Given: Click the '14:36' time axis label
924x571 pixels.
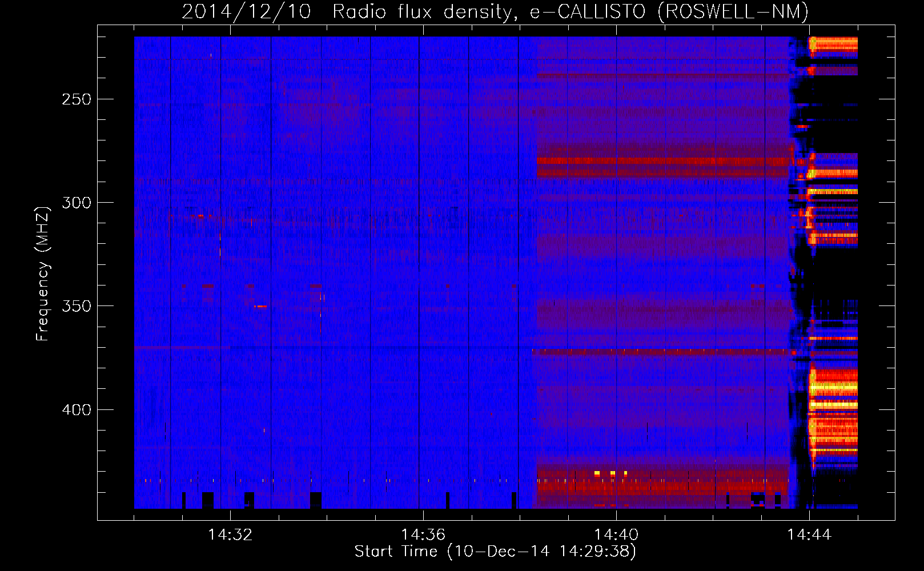Looking at the screenshot, I should pos(423,535).
